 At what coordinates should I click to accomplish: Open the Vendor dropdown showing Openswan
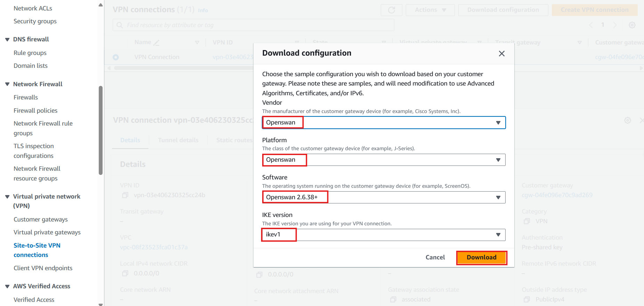pos(384,122)
